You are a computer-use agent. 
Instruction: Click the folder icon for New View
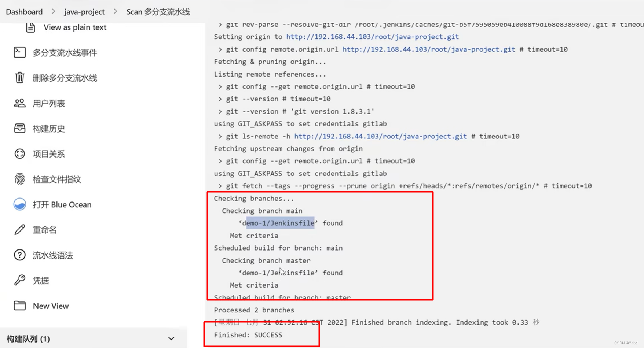coord(20,306)
